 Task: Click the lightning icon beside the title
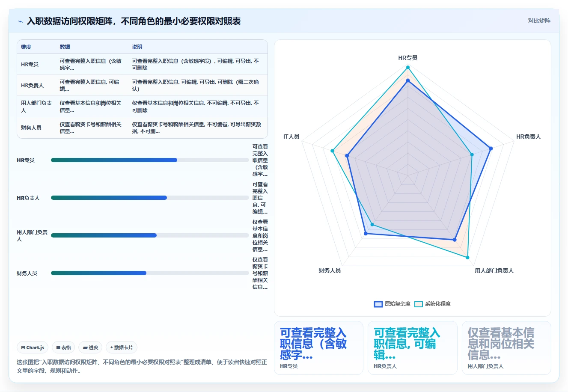pos(20,21)
